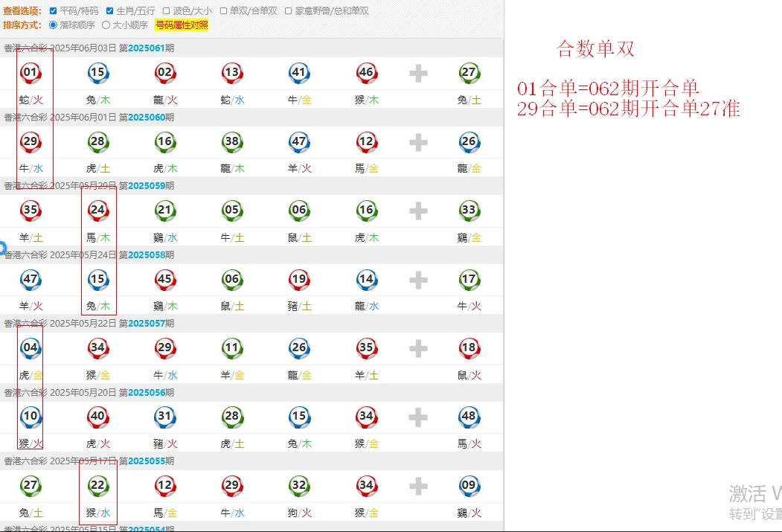This screenshot has height=532, width=782.
Task: Click special ball 26 in draw 2025060
Action: 469,142
